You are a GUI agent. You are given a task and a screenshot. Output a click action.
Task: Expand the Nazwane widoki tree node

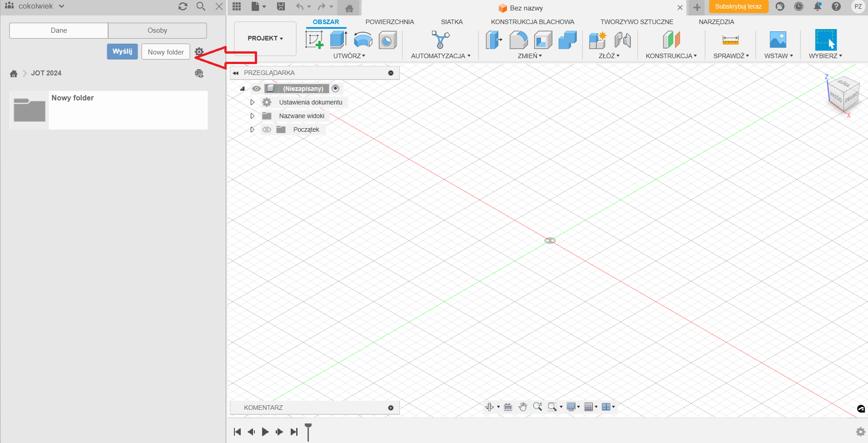pyautogui.click(x=253, y=116)
